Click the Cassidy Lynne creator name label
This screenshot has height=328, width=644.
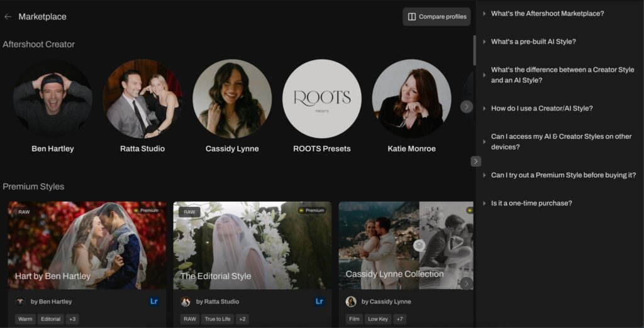[x=232, y=149]
